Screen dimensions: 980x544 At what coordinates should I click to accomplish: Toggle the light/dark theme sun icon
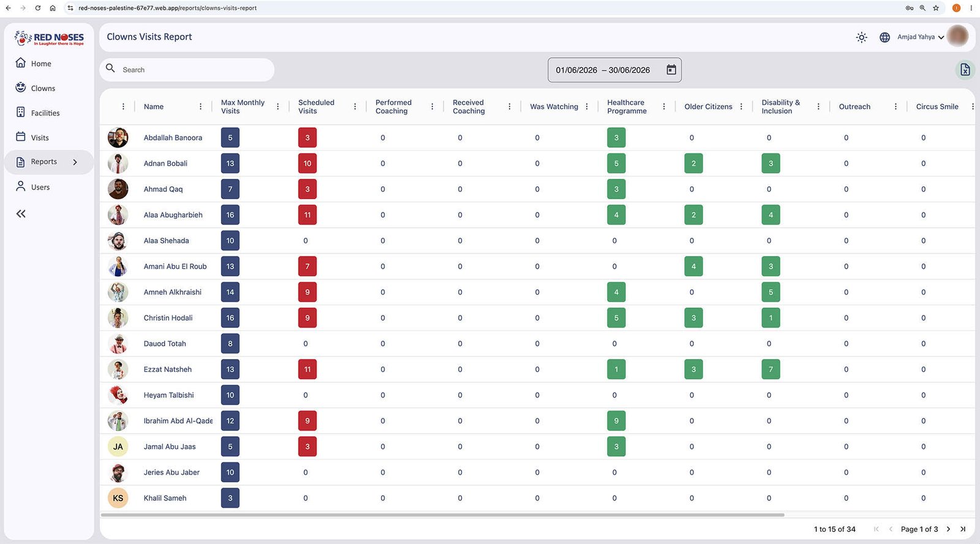pyautogui.click(x=862, y=37)
